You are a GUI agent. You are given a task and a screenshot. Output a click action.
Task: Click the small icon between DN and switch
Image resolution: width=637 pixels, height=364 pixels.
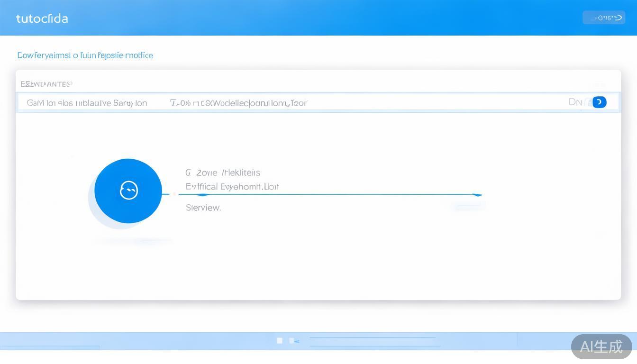588,102
